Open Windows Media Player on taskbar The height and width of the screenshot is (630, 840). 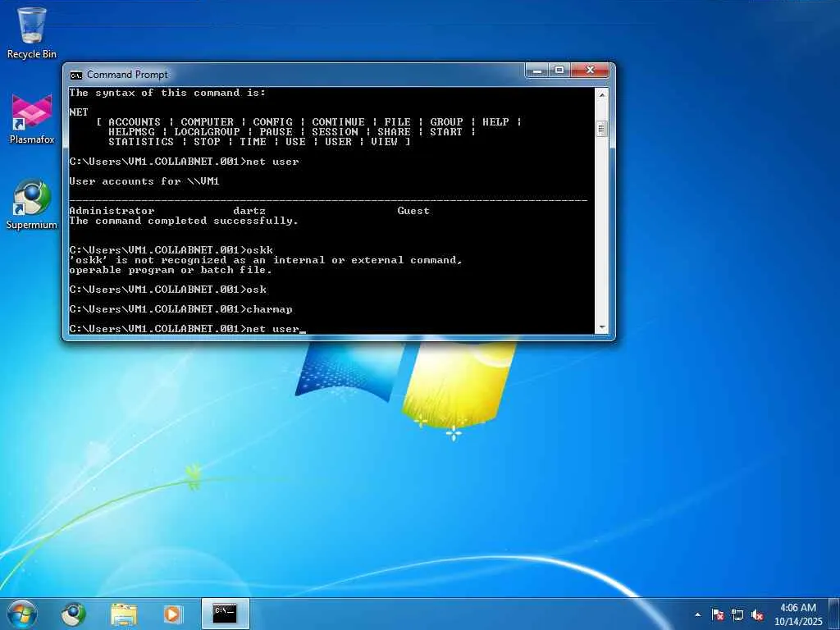point(172,614)
